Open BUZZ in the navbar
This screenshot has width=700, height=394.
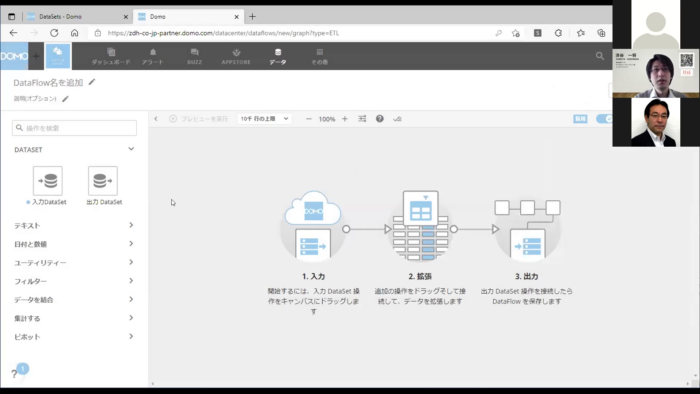194,56
